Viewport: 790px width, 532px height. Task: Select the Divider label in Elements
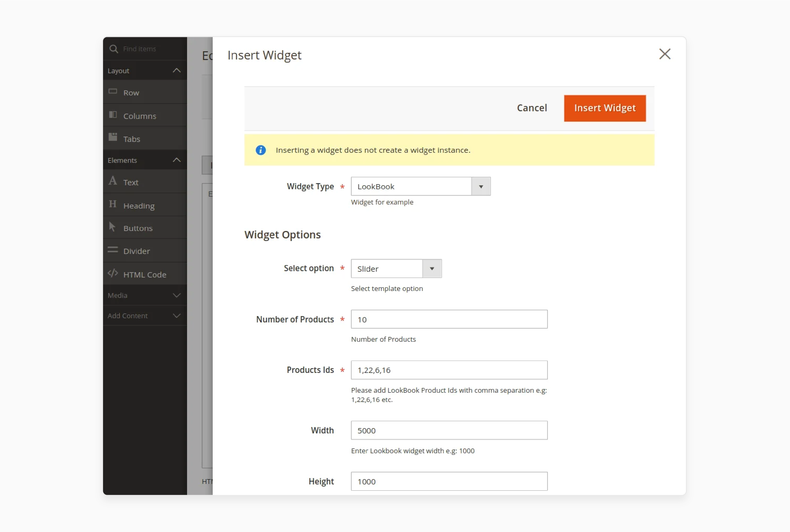pos(137,251)
